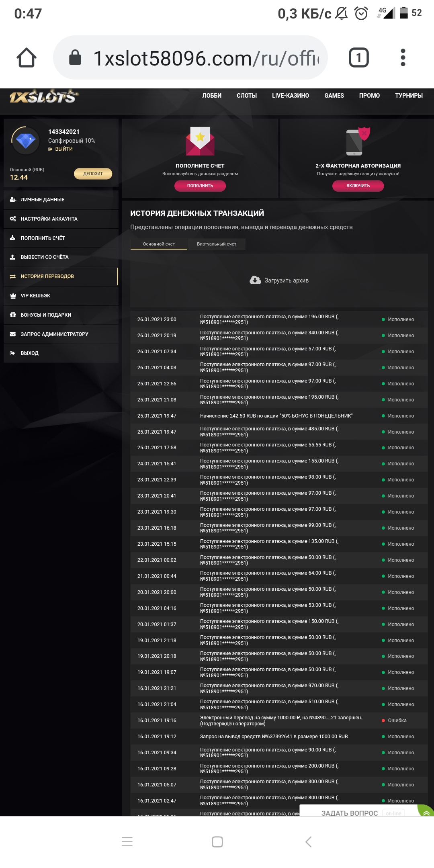This screenshot has height=868, width=434.
Task: Open the СЛОТЫ menu item
Action: 246,96
